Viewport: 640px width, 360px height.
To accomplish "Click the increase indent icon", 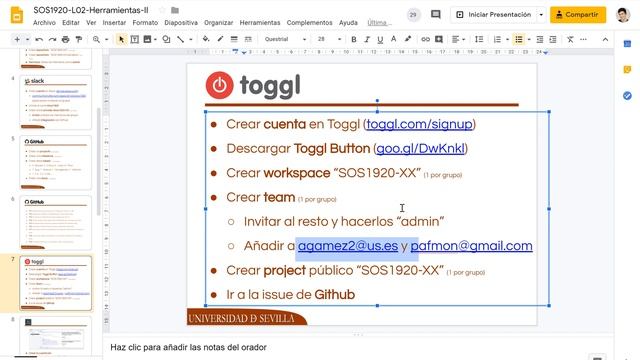I will pyautogui.click(x=553, y=40).
